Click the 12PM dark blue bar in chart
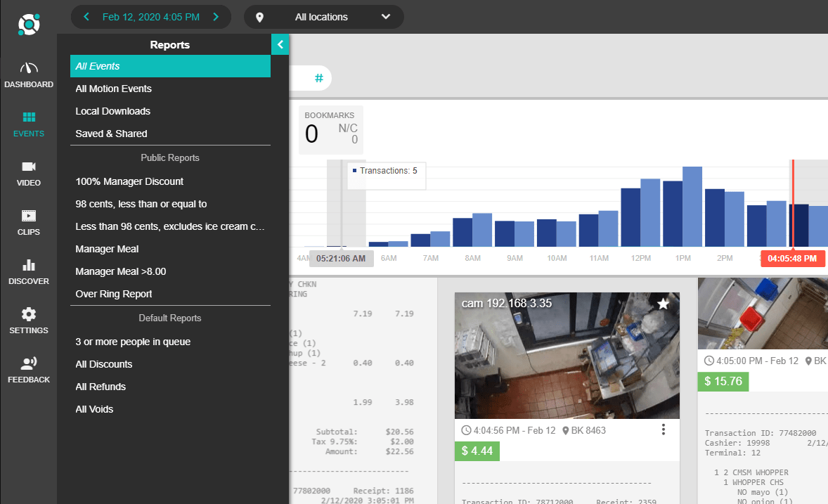The height and width of the screenshot is (504, 828). (x=630, y=217)
